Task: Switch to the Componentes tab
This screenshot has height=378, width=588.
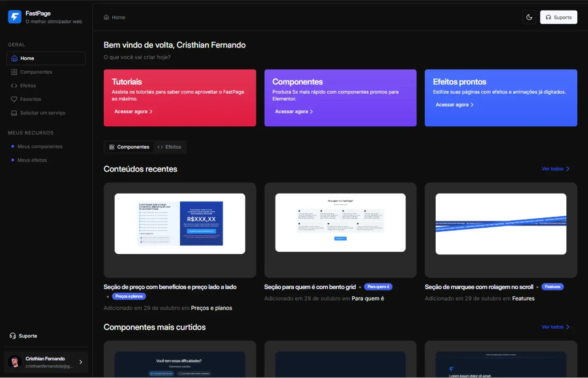Action: (x=129, y=147)
